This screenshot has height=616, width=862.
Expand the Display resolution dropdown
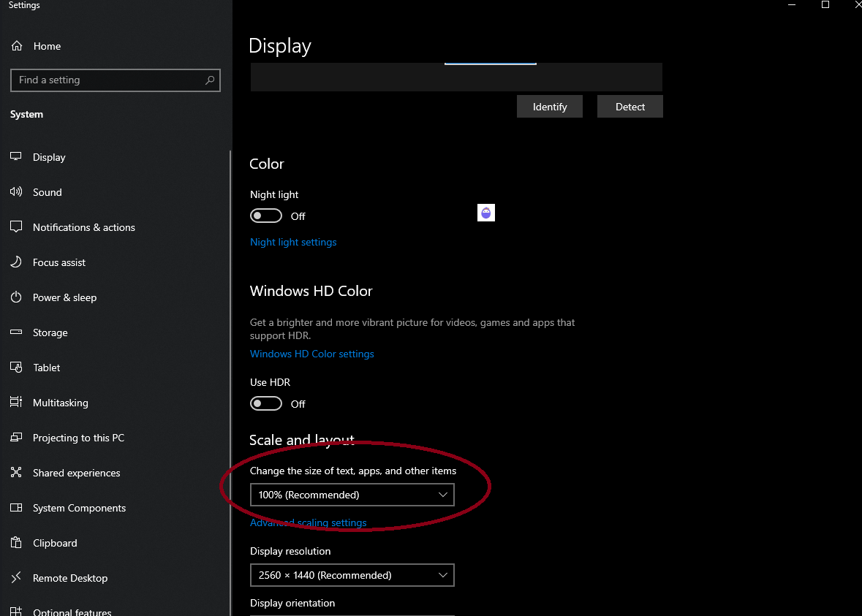(x=352, y=575)
